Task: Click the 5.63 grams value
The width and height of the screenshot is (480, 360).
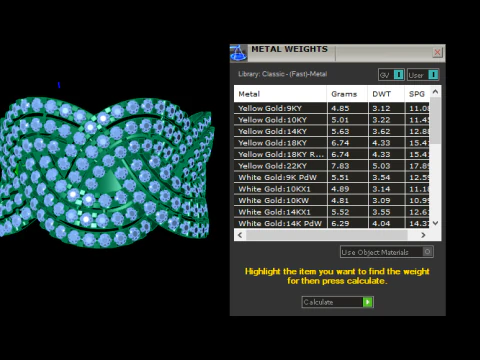Action: coord(340,131)
